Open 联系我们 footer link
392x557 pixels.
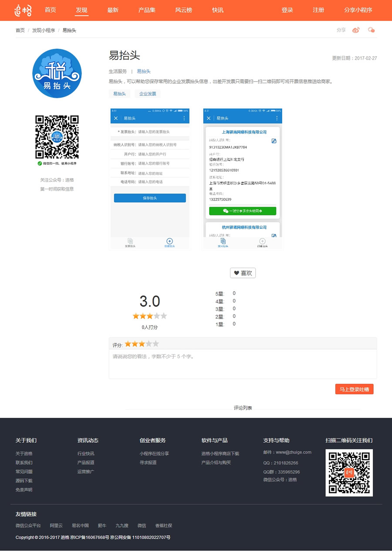(24, 463)
